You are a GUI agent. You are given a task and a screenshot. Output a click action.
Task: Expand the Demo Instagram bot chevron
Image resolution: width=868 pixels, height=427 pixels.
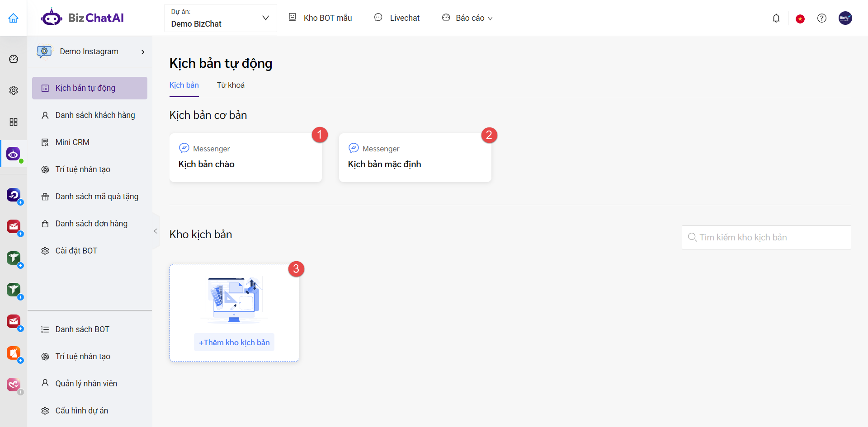click(x=143, y=52)
